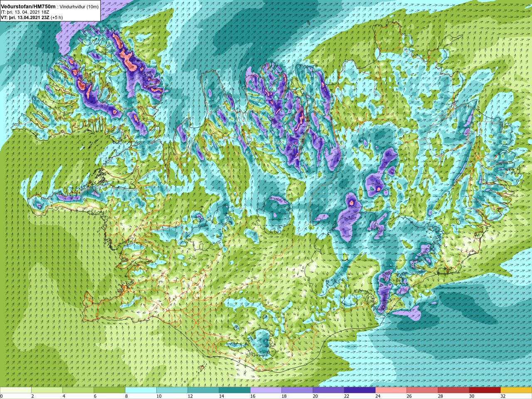
Task: Click the Vindurhviður (10m) label
Action: pos(79,7)
